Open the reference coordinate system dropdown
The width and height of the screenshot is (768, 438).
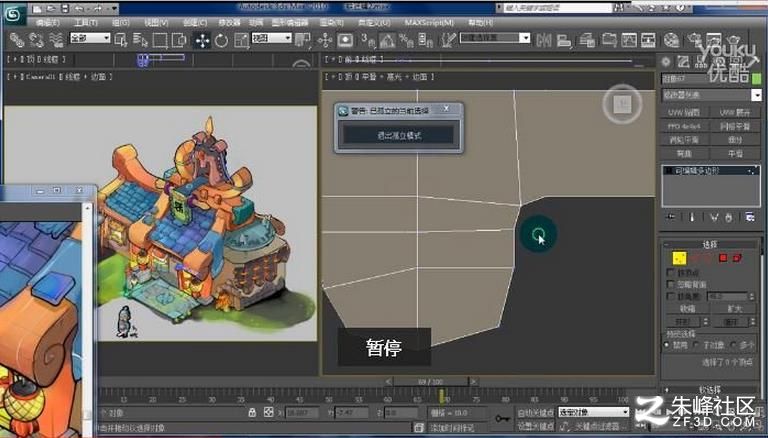pyautogui.click(x=271, y=38)
